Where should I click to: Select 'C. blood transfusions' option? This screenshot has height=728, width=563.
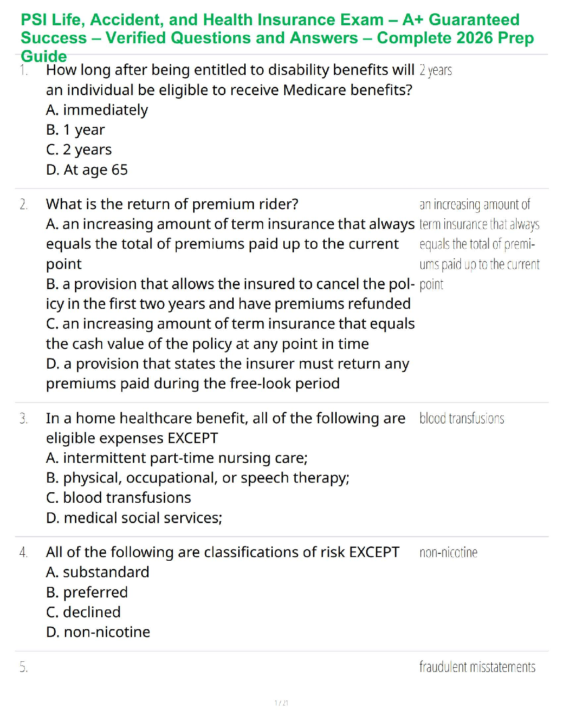[119, 498]
